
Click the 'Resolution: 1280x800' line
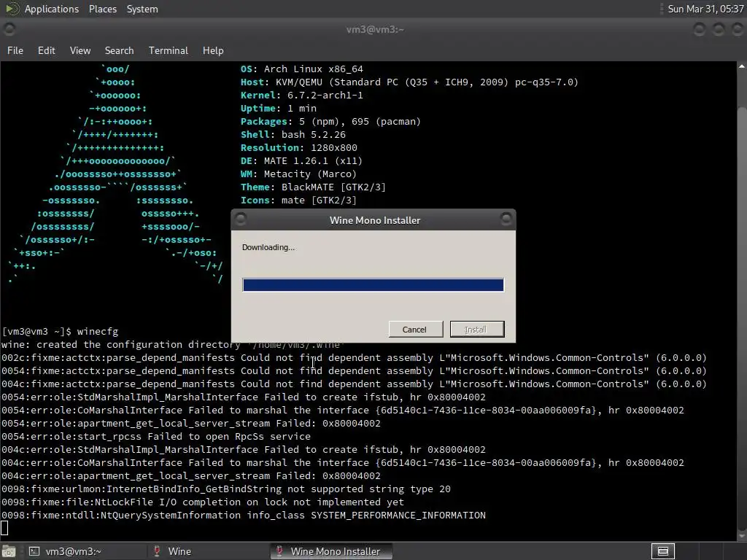click(298, 147)
